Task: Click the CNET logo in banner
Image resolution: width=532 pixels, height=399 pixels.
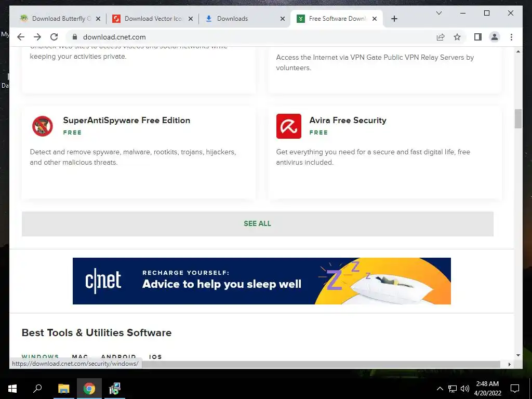Action: coord(103,281)
